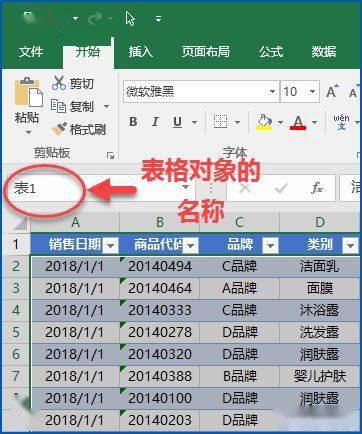Switch to the 插入 tab
The image size is (362, 434).
click(x=141, y=52)
